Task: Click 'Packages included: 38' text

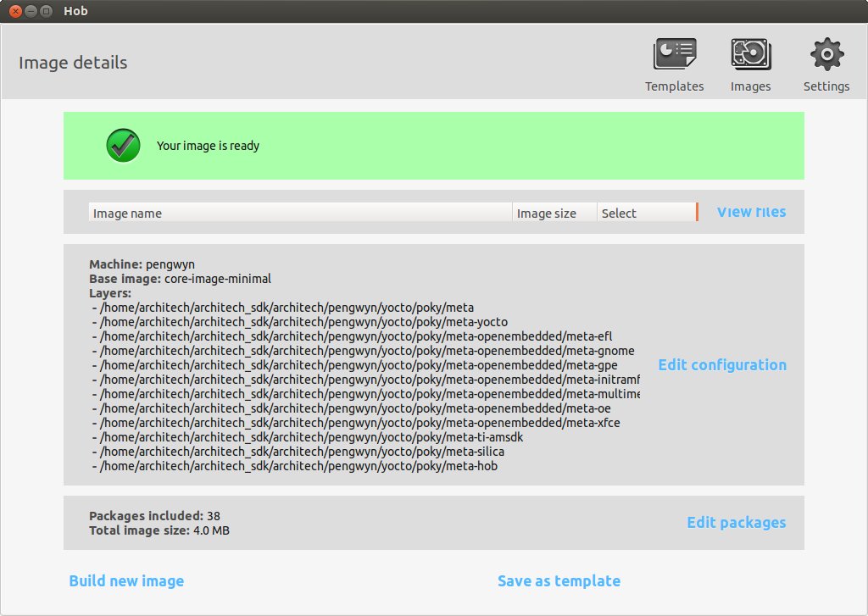Action: 154,516
